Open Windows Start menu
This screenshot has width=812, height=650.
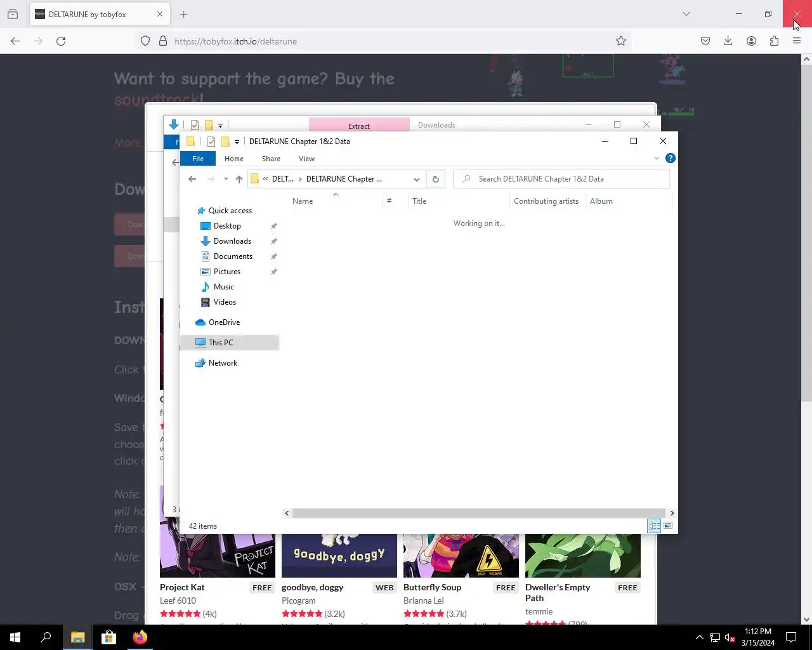(15, 637)
